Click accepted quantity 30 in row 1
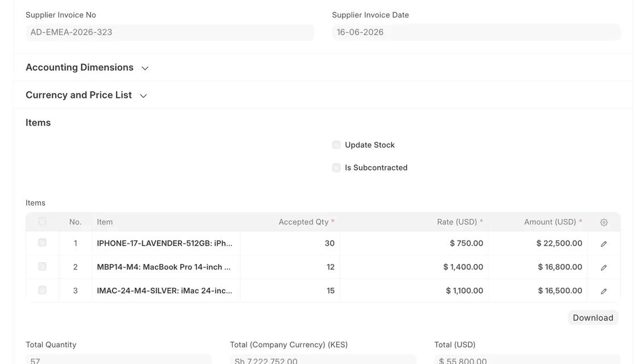This screenshot has width=643, height=364. 290,243
